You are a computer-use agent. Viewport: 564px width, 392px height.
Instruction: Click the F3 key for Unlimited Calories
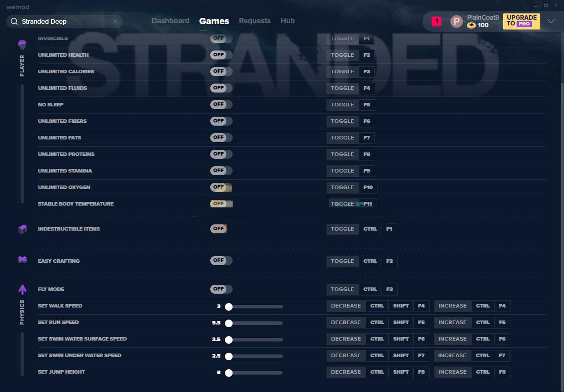click(x=367, y=72)
